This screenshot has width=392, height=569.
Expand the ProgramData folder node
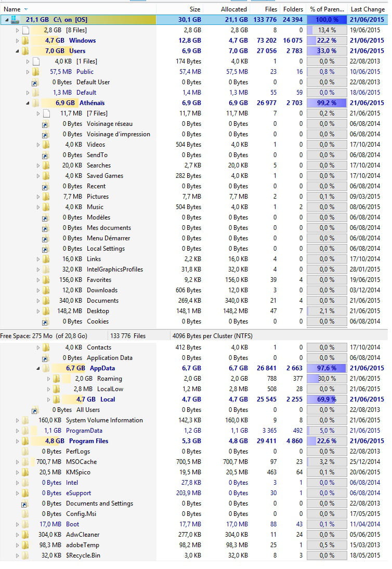pyautogui.click(x=17, y=431)
